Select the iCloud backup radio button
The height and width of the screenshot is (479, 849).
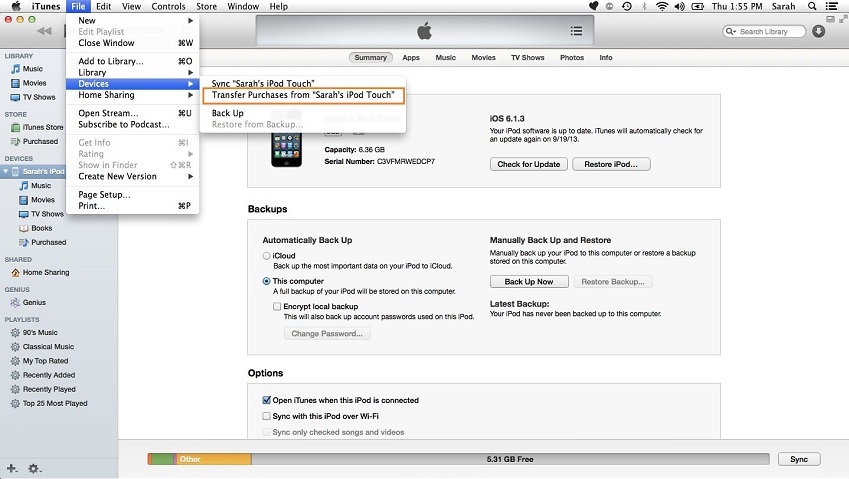tap(266, 256)
